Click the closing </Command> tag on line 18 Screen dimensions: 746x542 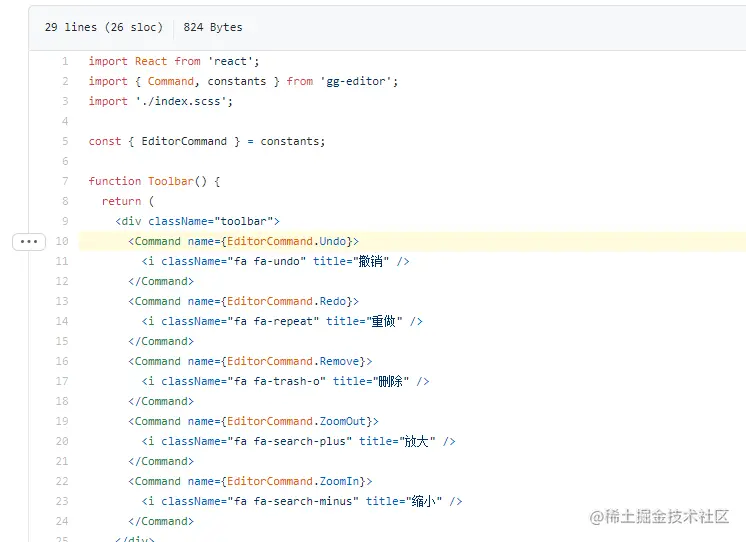click(161, 401)
